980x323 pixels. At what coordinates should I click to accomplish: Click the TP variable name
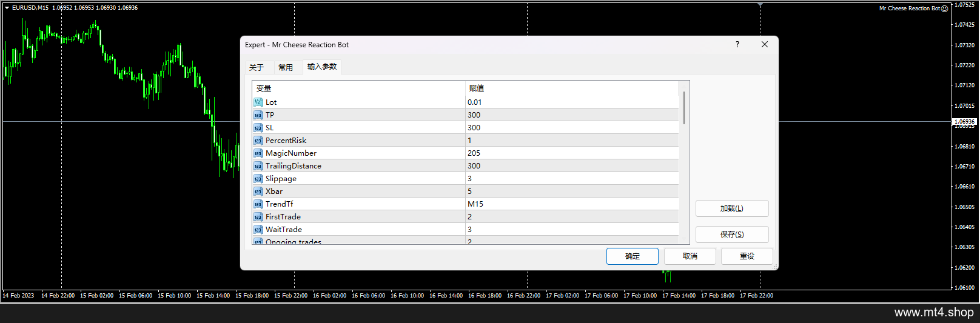[x=270, y=115]
